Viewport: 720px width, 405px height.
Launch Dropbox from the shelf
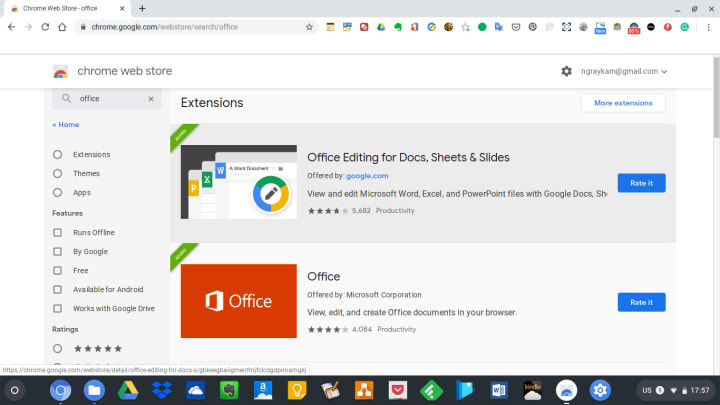coord(162,390)
